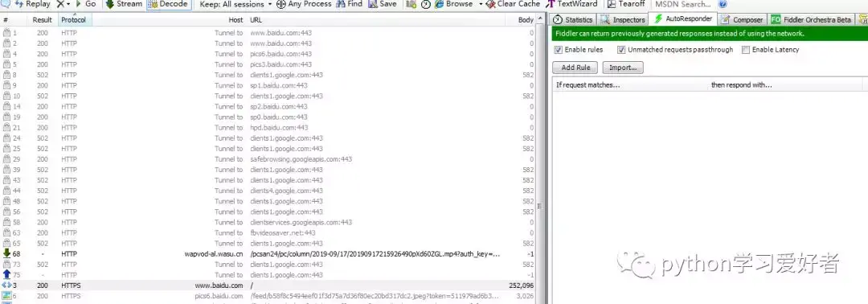The image size is (868, 304).
Task: Select session 1 www.baidu.com:443
Action: (x=268, y=33)
